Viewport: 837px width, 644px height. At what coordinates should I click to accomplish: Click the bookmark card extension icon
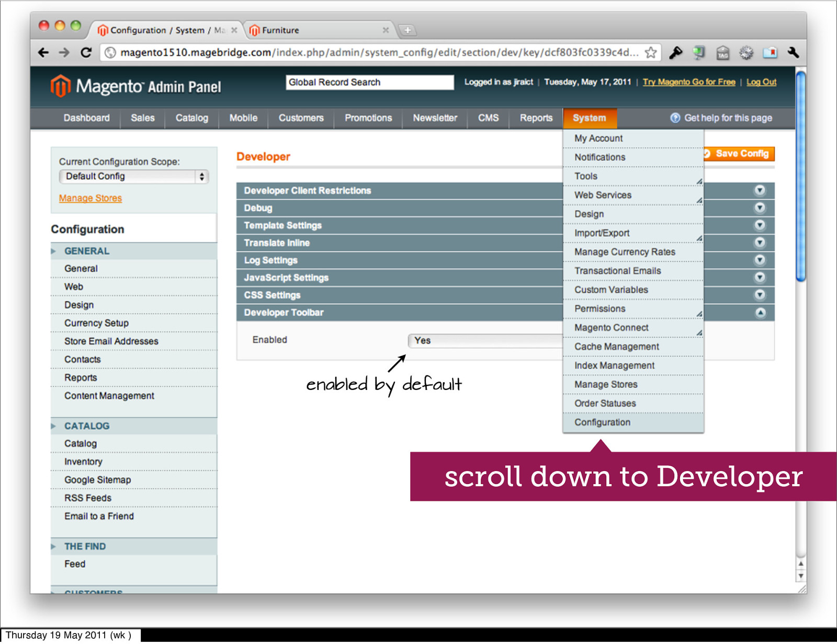coord(770,52)
